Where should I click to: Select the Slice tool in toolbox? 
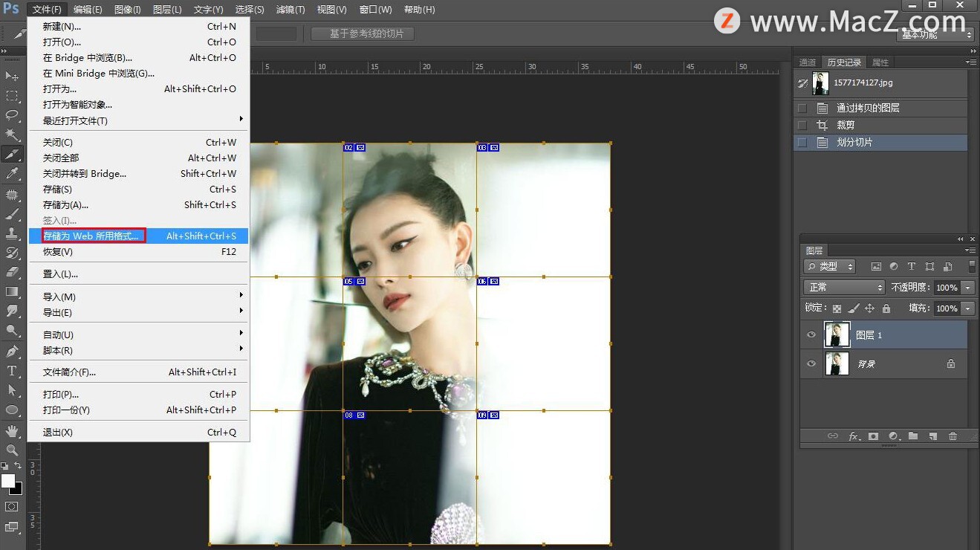(13, 155)
